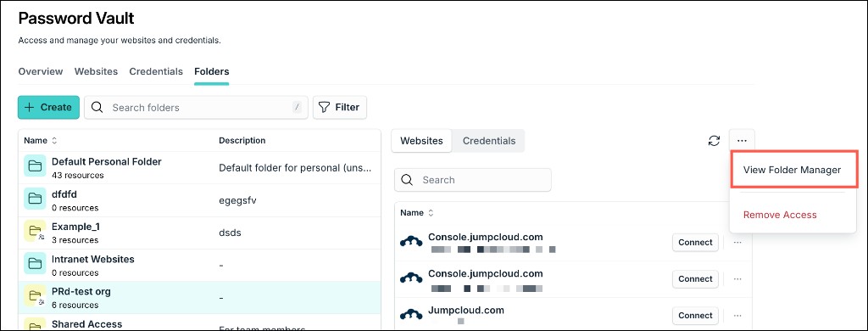The width and height of the screenshot is (868, 331).
Task: Click the 43 resources label
Action: 77,175
